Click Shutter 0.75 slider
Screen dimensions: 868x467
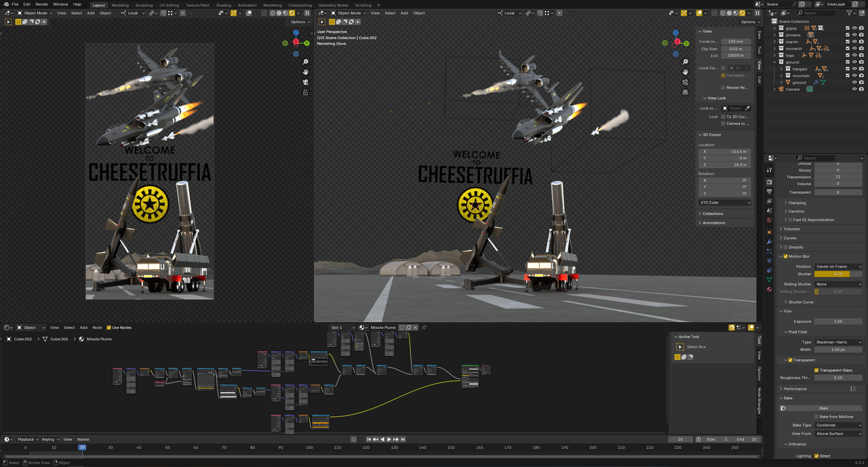click(x=838, y=274)
